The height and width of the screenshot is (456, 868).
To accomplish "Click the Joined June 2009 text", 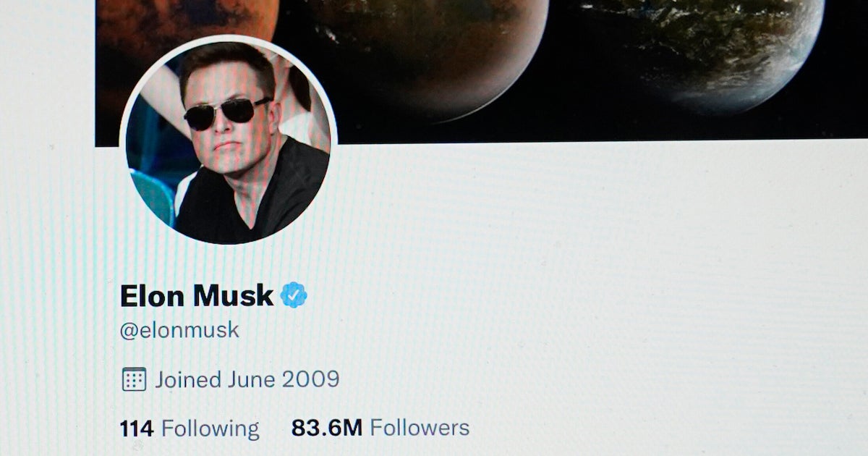I will click(247, 379).
